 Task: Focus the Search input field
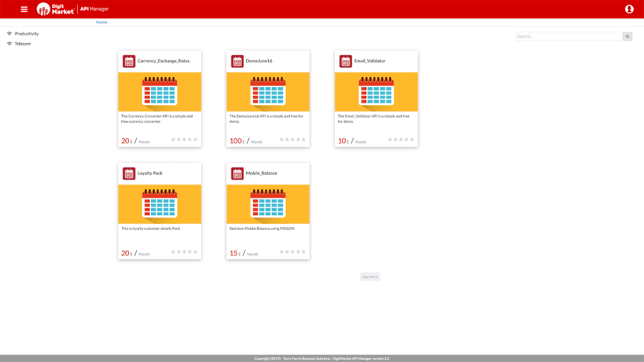569,36
